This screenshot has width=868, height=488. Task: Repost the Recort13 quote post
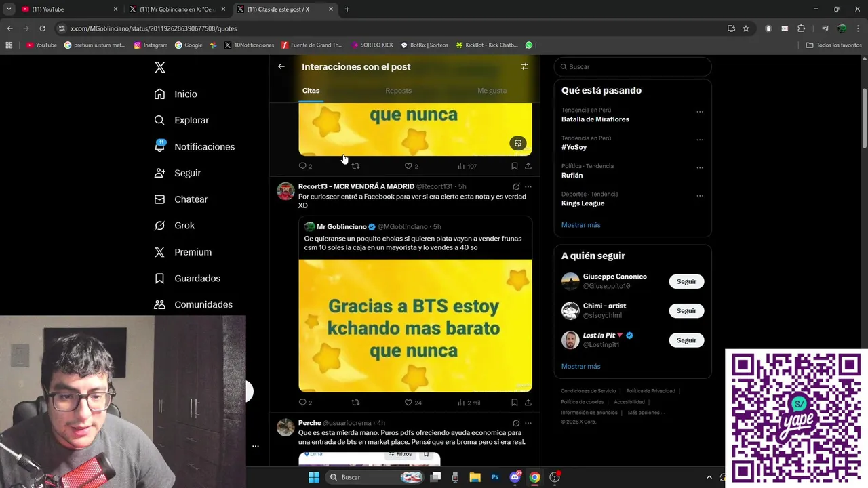point(355,403)
